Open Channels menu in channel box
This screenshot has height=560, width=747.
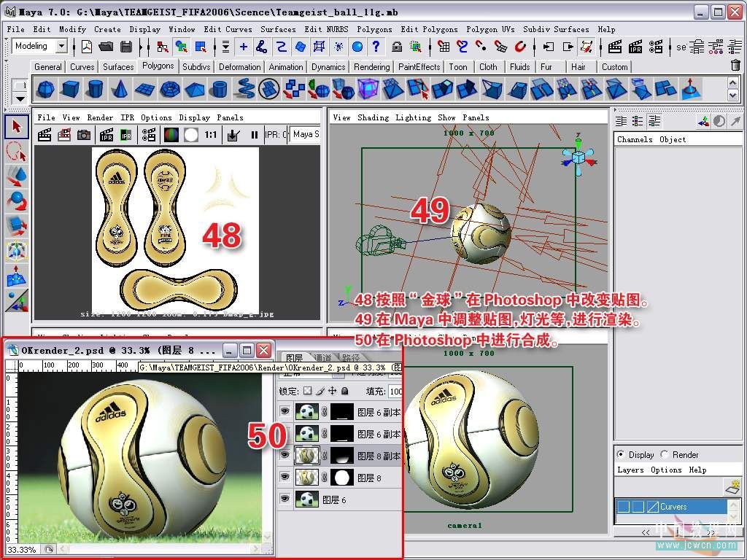point(635,139)
